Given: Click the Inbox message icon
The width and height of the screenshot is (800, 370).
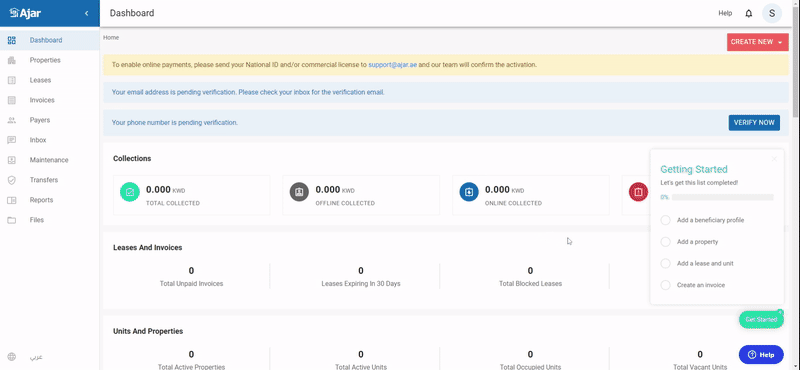Looking at the screenshot, I should (x=12, y=140).
